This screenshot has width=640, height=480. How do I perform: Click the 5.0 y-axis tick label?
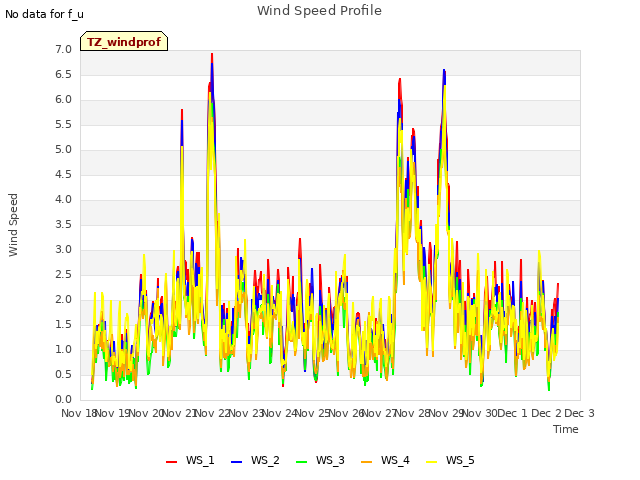63,149
